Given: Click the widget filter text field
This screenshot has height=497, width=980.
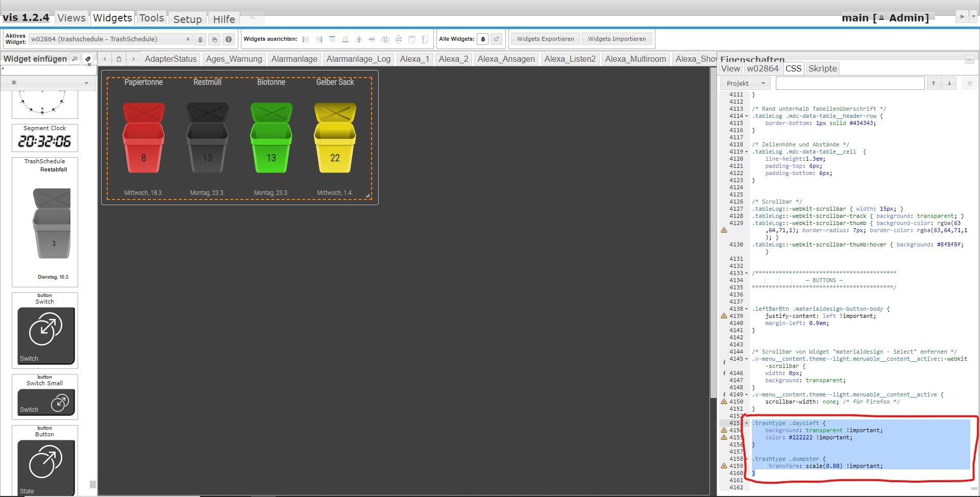Looking at the screenshot, I should 48,70.
